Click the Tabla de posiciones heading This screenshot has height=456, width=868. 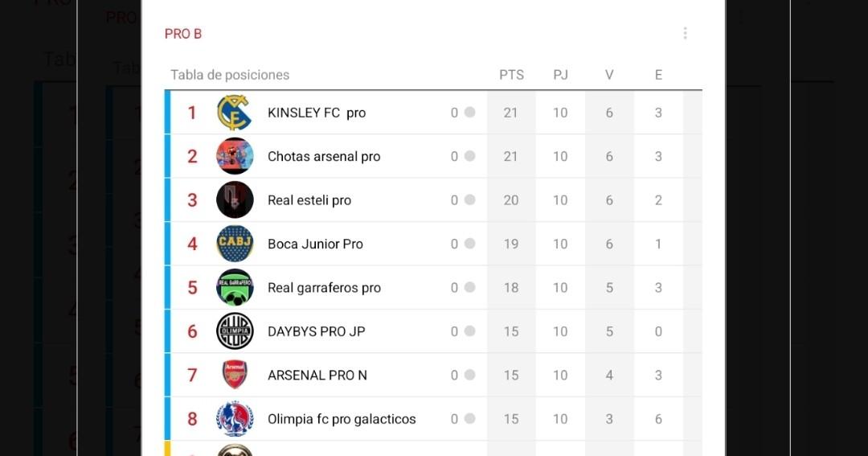click(x=230, y=75)
